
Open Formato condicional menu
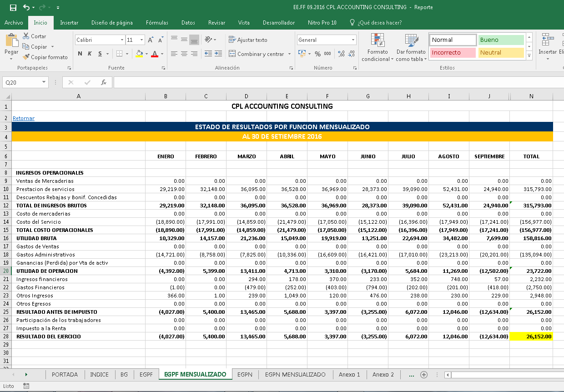[x=378, y=48]
